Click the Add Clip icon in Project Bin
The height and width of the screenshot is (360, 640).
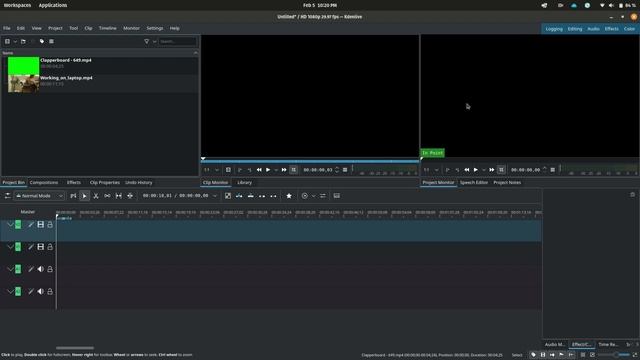tap(7, 41)
